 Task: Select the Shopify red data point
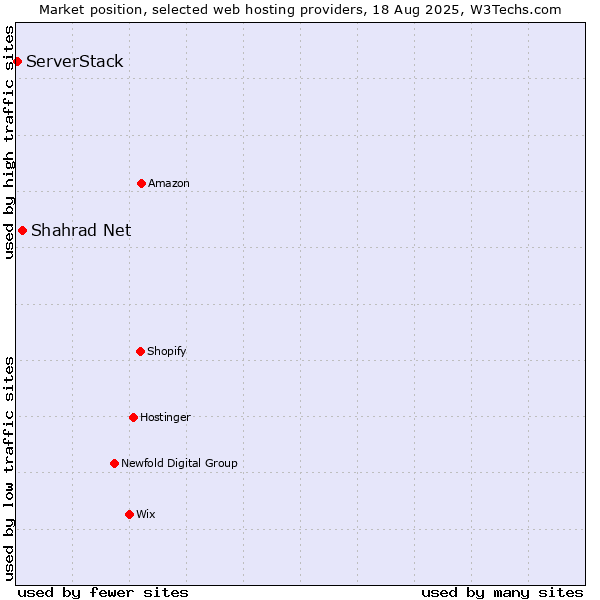[140, 351]
